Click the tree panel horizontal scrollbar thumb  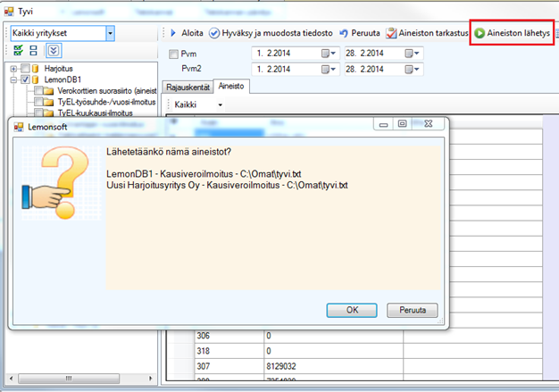69,378
